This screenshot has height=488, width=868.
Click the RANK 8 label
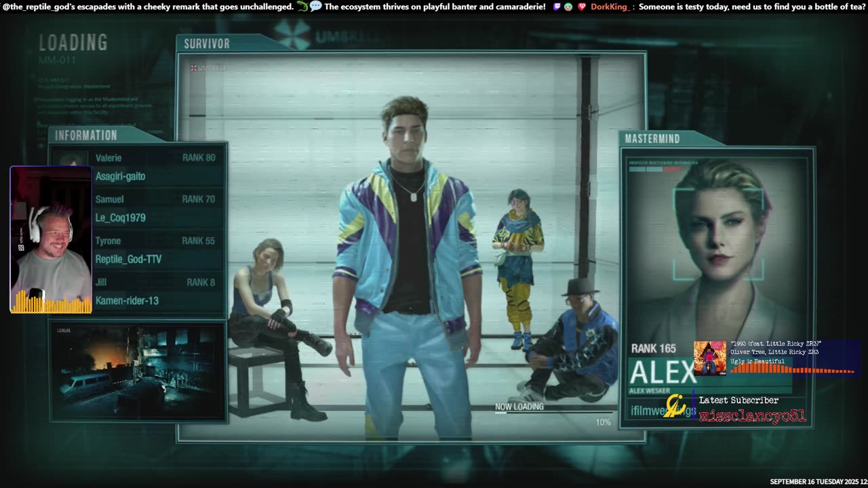201,282
